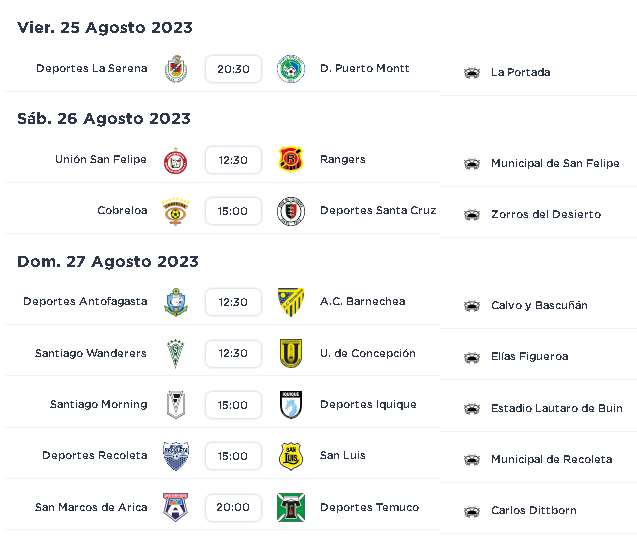Viewport: 637px width, 546px height.
Task: Click the Deportes Temuco green crest
Action: click(x=291, y=507)
